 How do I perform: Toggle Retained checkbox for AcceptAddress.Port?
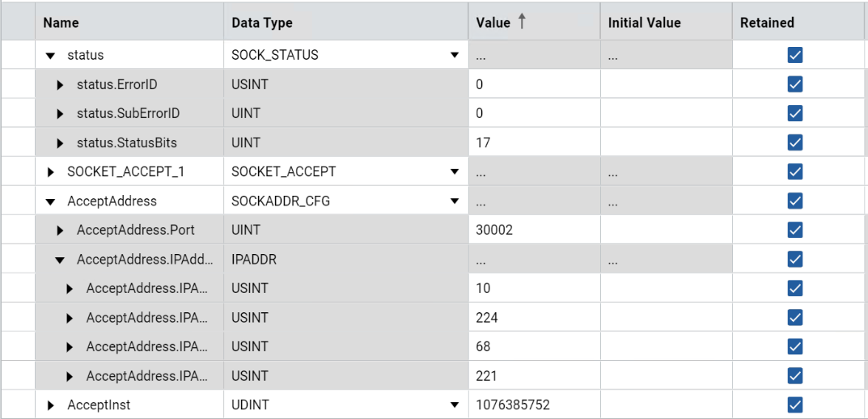pos(794,230)
